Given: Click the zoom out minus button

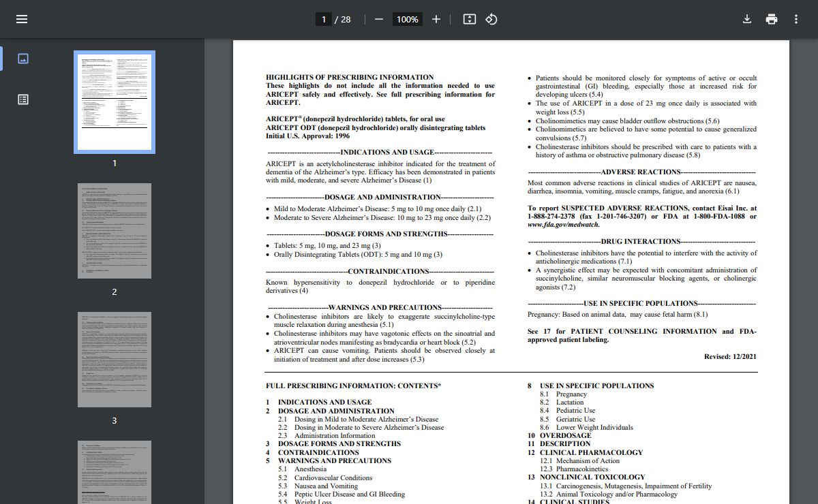Looking at the screenshot, I should pyautogui.click(x=379, y=19).
